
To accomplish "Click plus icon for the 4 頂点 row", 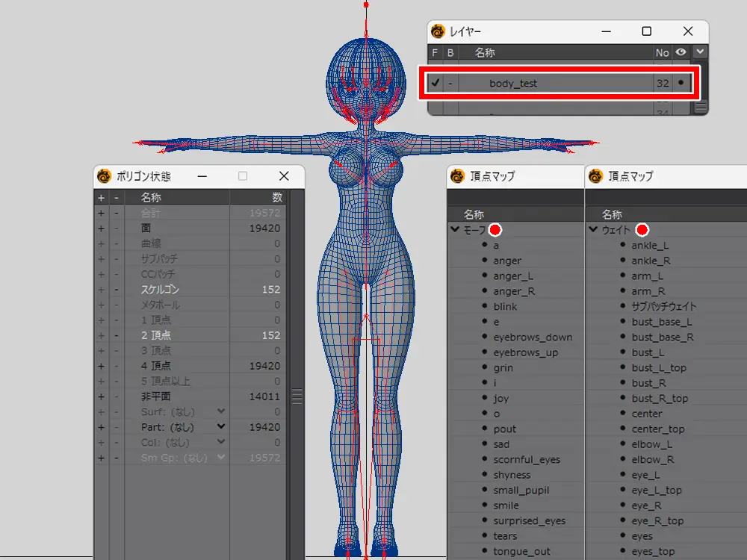I will click(x=101, y=366).
